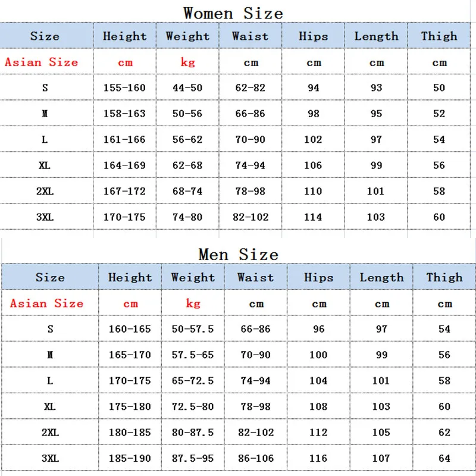
Task: Click the 107 length cell
Action: coord(381,459)
